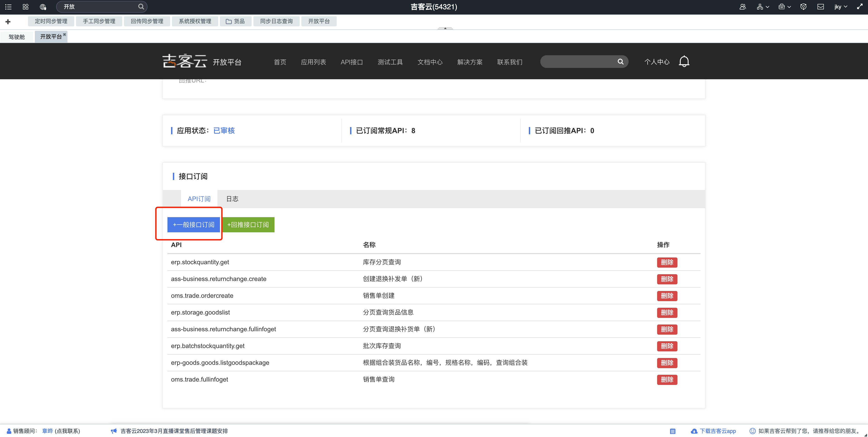Click 批次库存查询 name cell
The height and width of the screenshot is (437, 868).
[382, 346]
